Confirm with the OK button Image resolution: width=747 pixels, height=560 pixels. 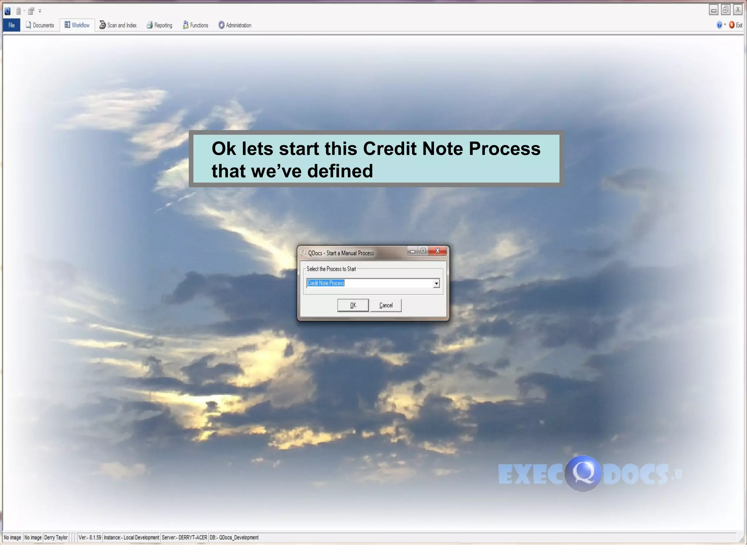click(353, 306)
